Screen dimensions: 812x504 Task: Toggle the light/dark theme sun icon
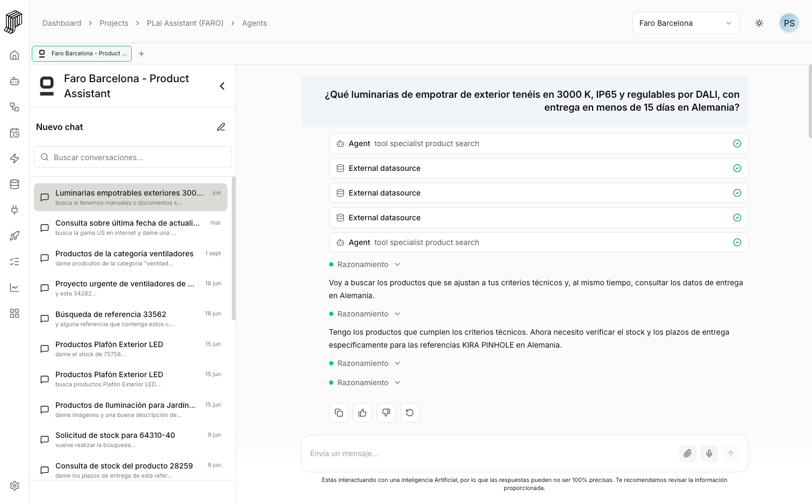pos(759,23)
